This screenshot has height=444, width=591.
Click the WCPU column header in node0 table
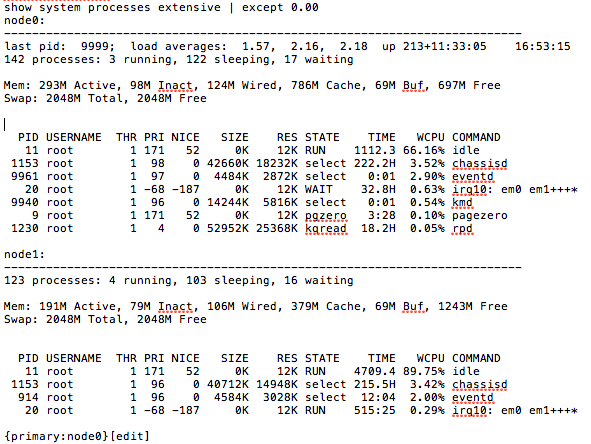pyautogui.click(x=430, y=137)
